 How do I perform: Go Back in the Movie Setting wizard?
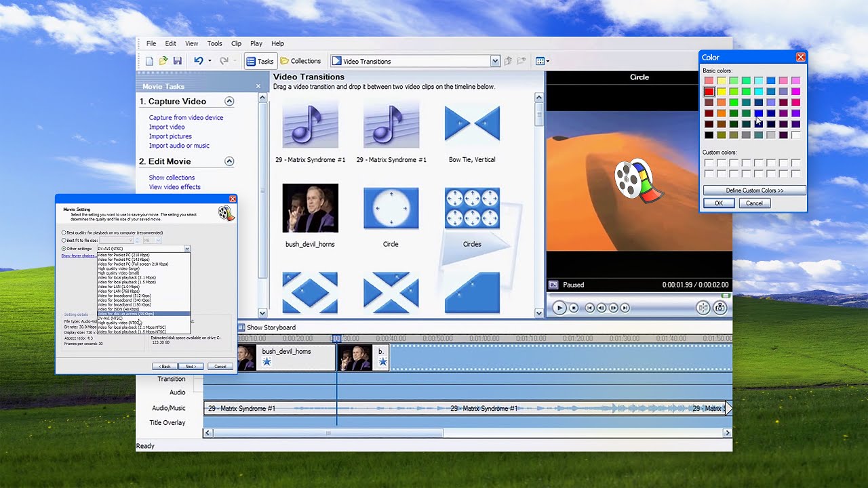coord(165,366)
